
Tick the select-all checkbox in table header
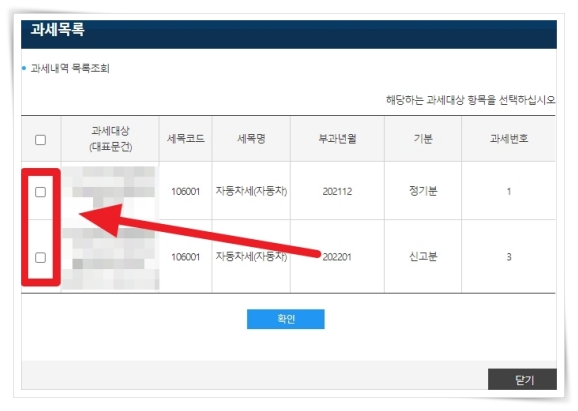41,140
